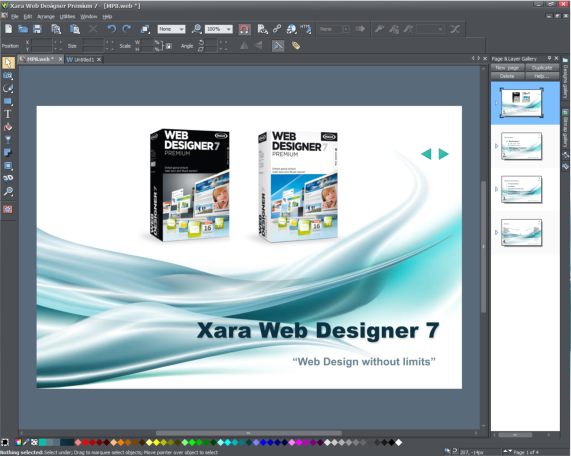
Task: Toggle the lock aspect ratio button
Action: (169, 46)
